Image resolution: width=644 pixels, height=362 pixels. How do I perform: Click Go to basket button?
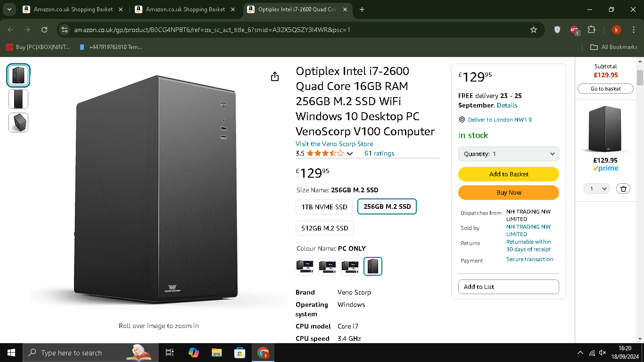[x=606, y=89]
